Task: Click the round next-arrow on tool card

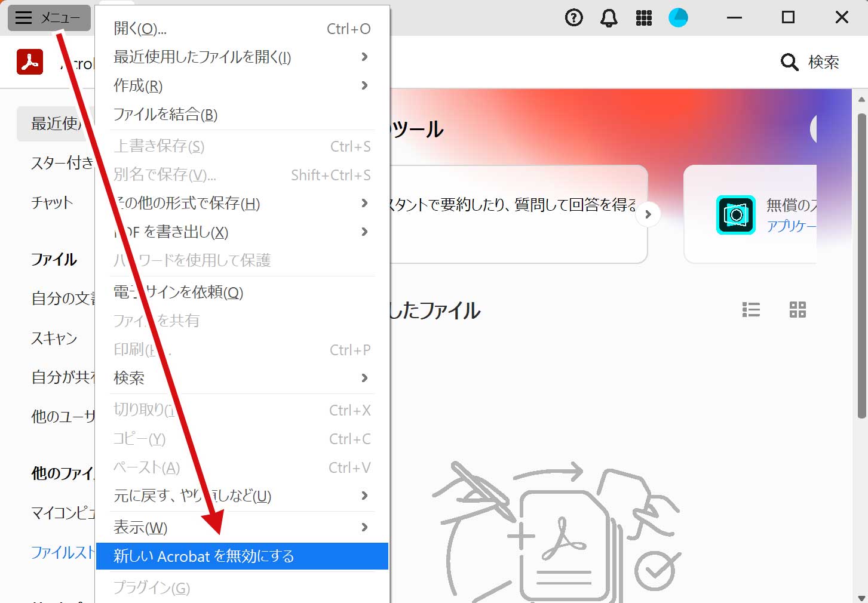Action: point(648,214)
